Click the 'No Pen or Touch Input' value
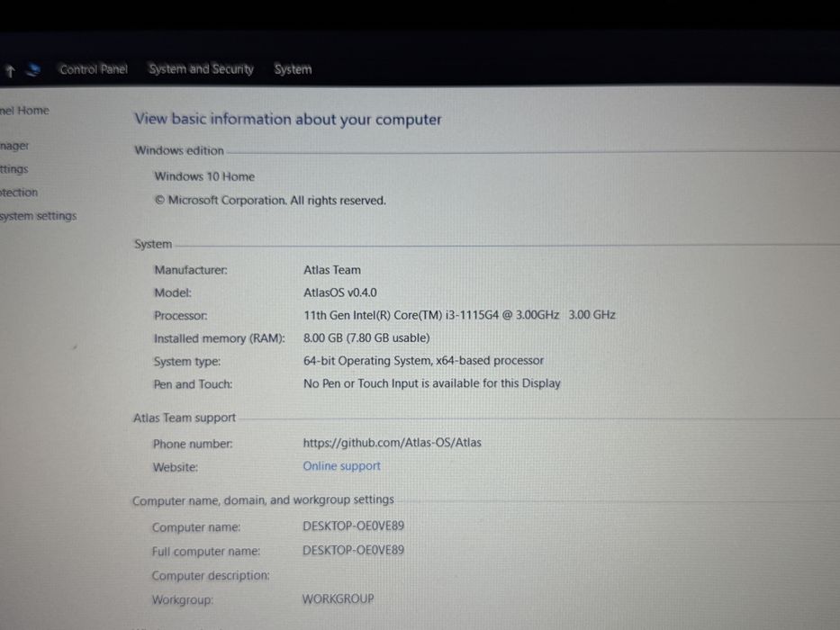 432,383
